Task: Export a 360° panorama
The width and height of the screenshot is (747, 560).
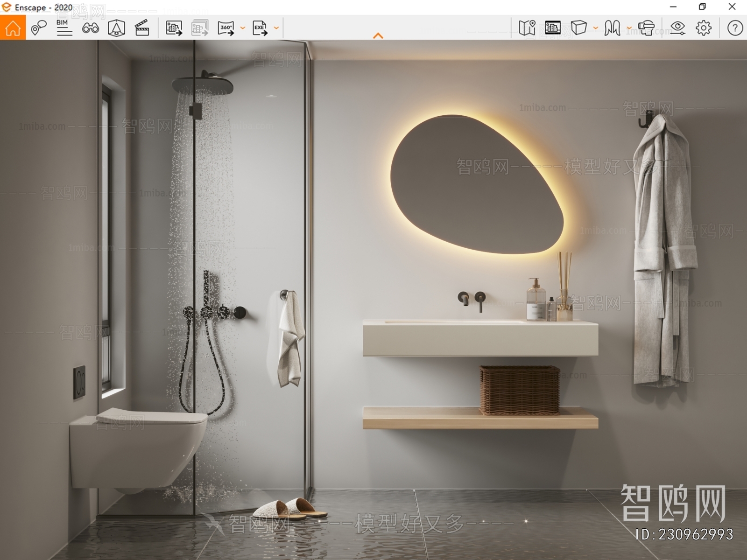Action: click(x=226, y=28)
